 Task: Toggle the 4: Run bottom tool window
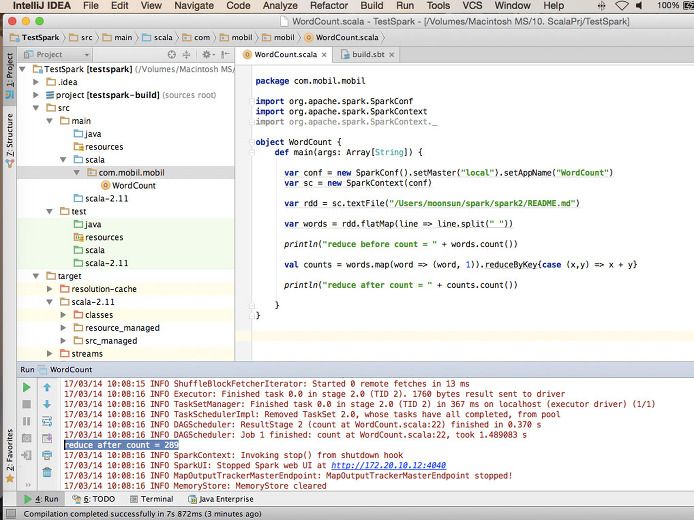(41, 499)
